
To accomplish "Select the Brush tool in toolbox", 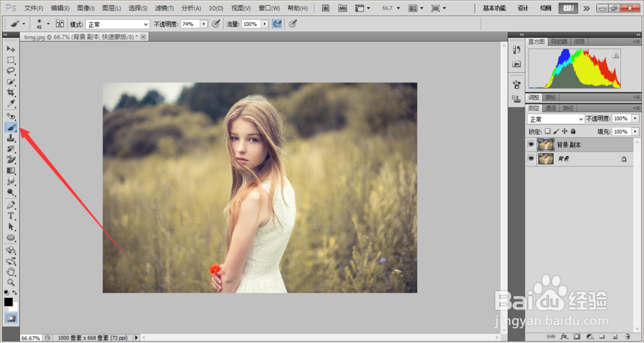I will click(x=11, y=128).
